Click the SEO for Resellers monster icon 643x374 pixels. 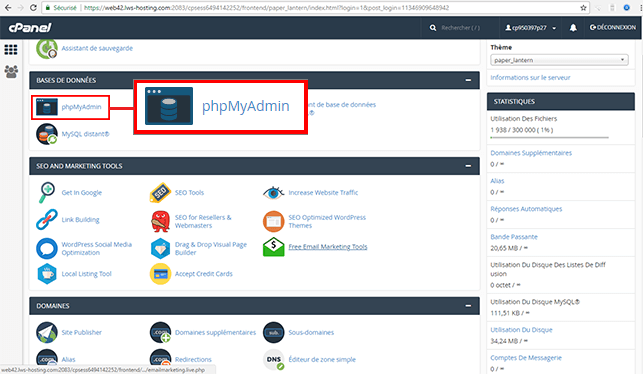(x=160, y=221)
